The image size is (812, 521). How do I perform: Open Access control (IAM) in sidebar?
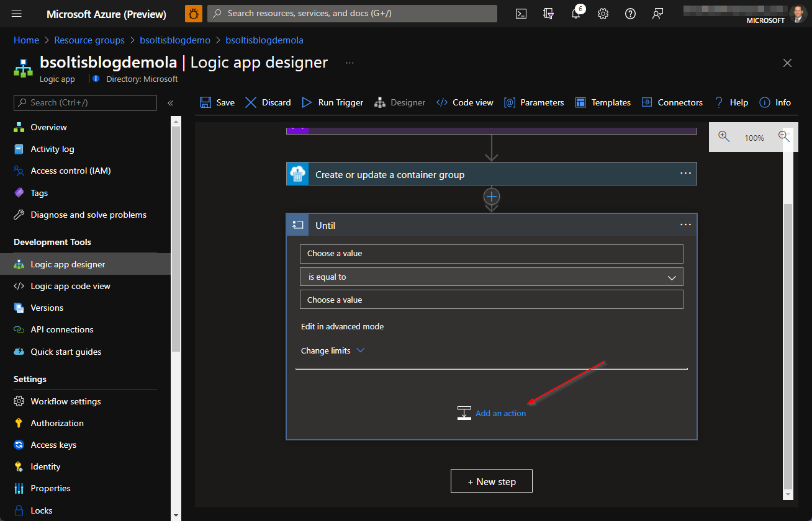(x=70, y=171)
